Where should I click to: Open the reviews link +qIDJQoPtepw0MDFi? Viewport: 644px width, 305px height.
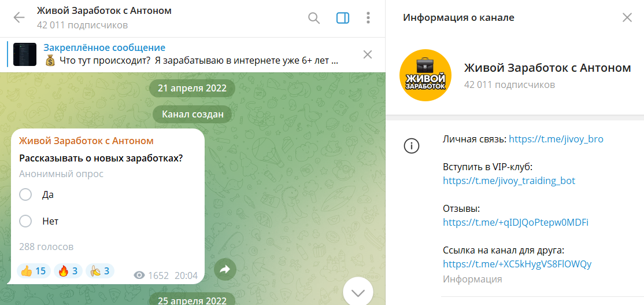pyautogui.click(x=516, y=222)
